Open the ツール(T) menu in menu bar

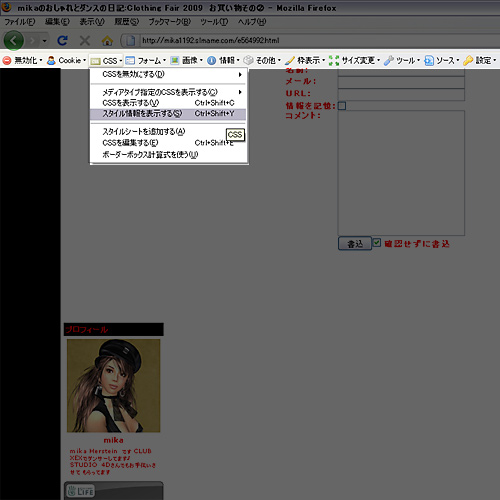pyautogui.click(x=214, y=22)
